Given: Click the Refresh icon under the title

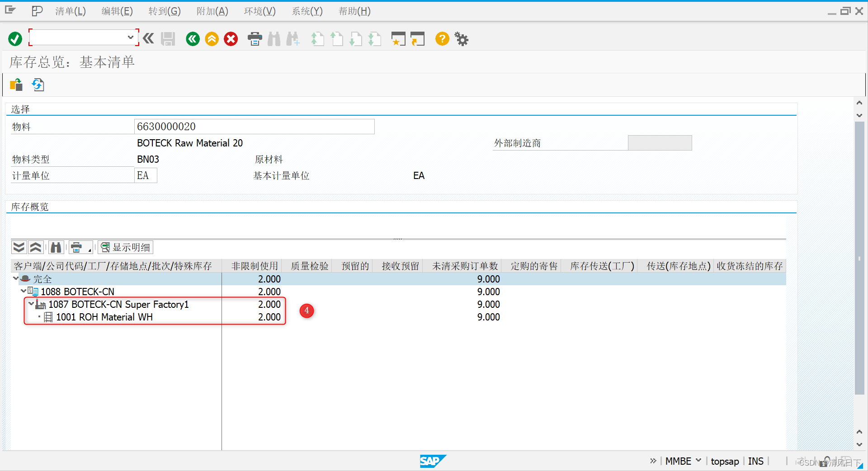Looking at the screenshot, I should (x=38, y=85).
